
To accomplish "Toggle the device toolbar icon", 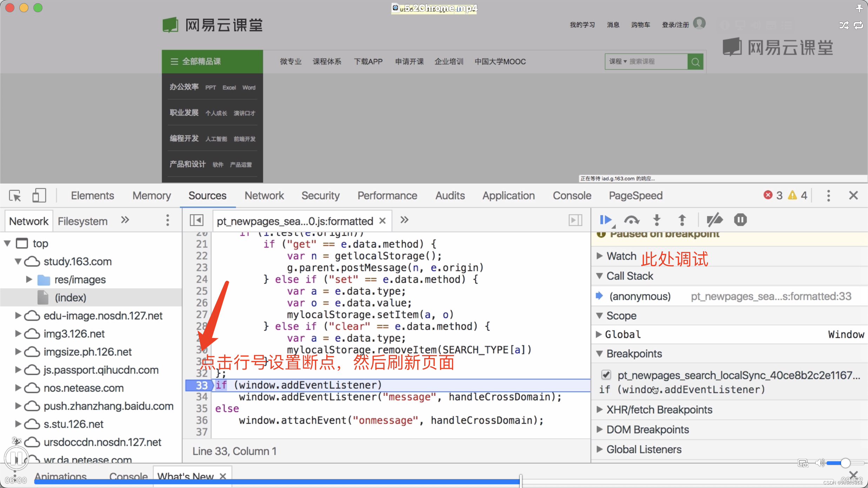I will [39, 196].
